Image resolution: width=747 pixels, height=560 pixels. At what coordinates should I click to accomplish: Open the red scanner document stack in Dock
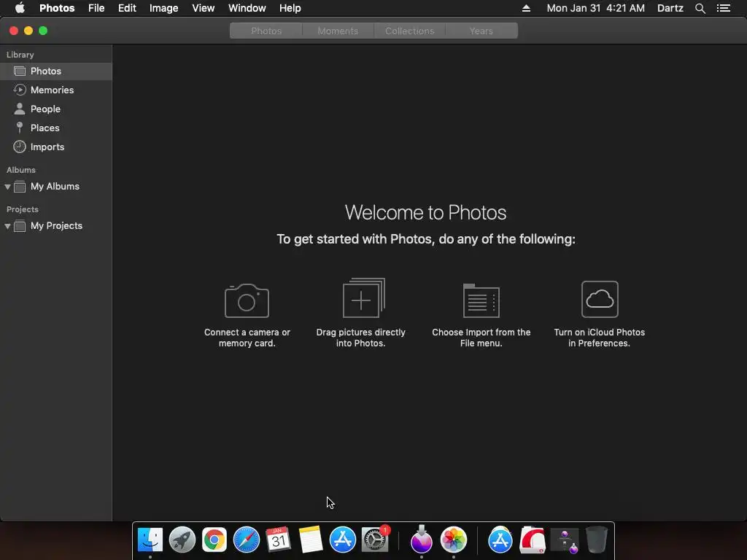pyautogui.click(x=532, y=540)
